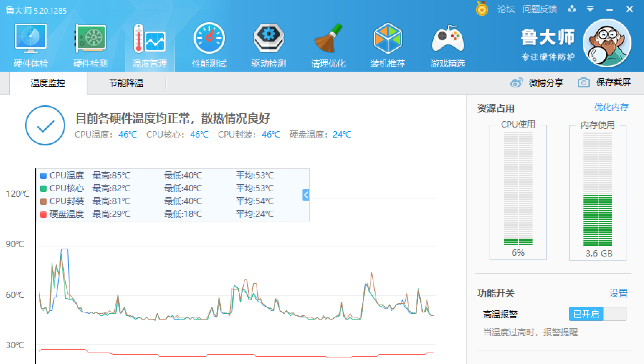
Task: Collapse the temperature legend panel arrow
Action: click(x=306, y=195)
